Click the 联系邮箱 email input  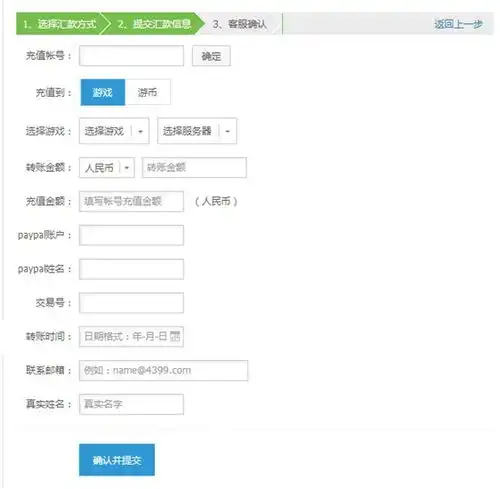(163, 370)
